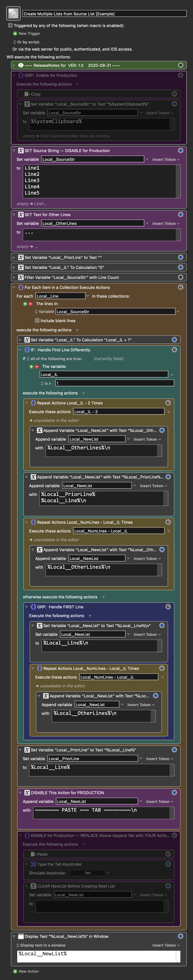
Task: Click the IF condition value field containing 1
Action: coord(115,383)
